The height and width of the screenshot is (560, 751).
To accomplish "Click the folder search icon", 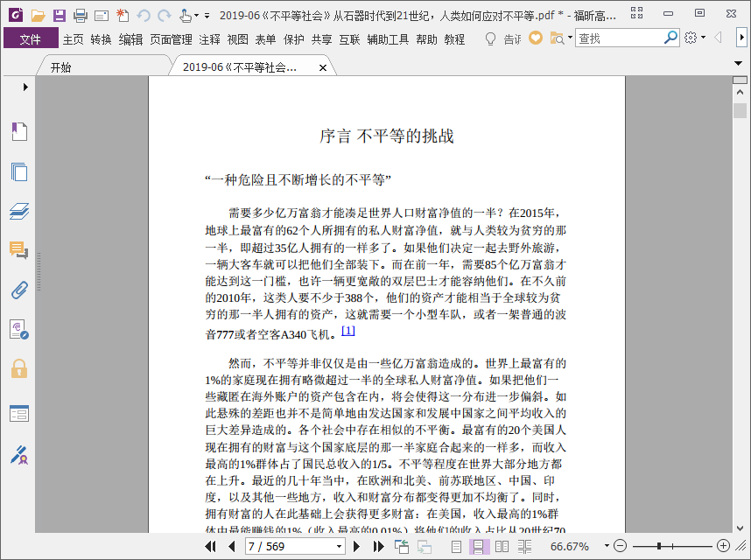I will click(x=557, y=38).
